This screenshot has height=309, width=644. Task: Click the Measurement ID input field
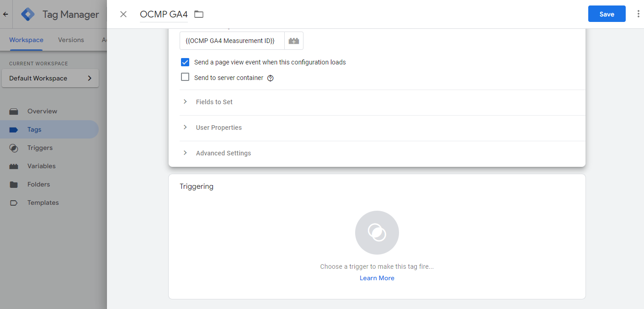coord(232,41)
